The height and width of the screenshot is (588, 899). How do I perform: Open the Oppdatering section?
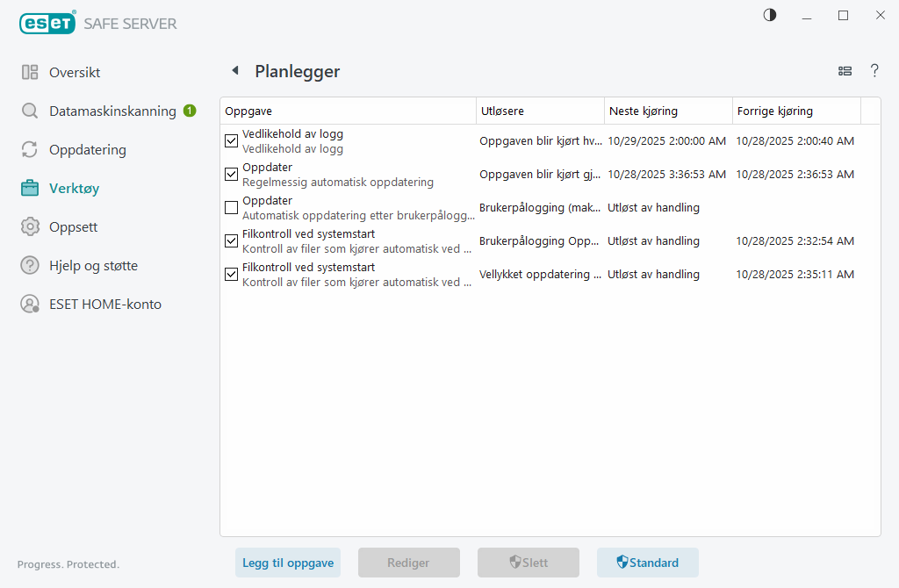[x=88, y=149]
